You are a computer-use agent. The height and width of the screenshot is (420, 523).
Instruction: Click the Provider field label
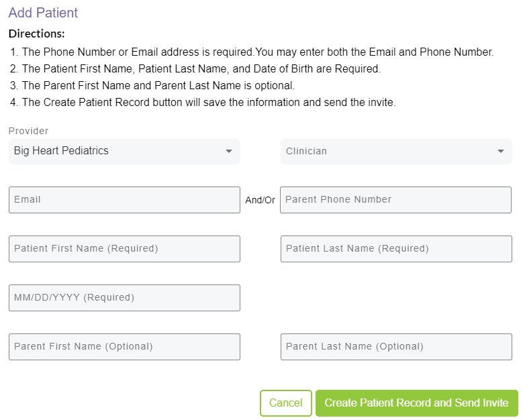(x=28, y=131)
